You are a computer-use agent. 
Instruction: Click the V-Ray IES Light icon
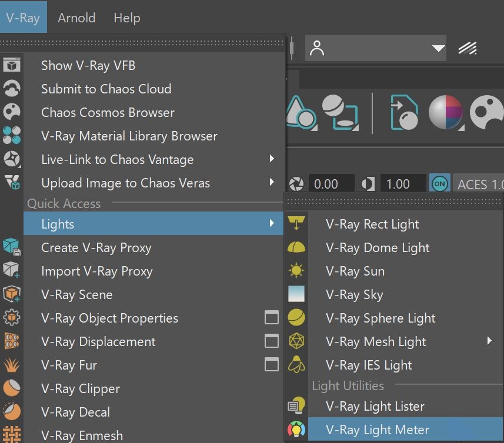coord(296,365)
